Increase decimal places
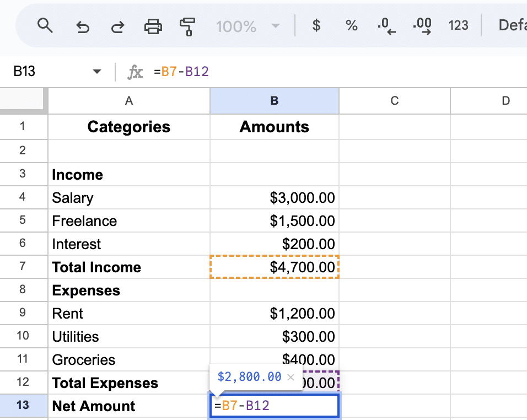Screen dimensions: 527x420 tap(422, 26)
